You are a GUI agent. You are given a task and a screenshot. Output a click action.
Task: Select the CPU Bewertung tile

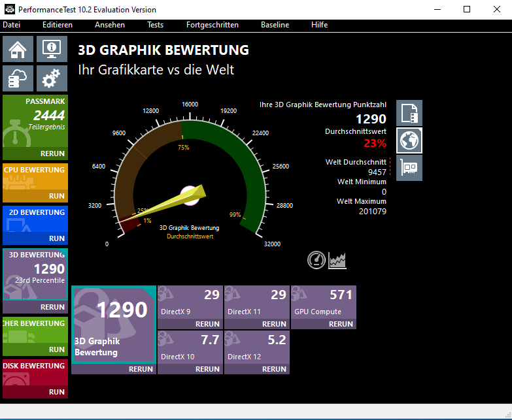[x=35, y=177]
